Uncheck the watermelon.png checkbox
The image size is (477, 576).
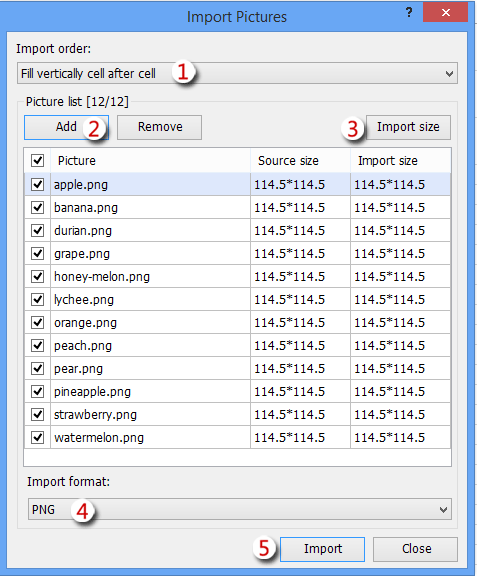tap(37, 438)
